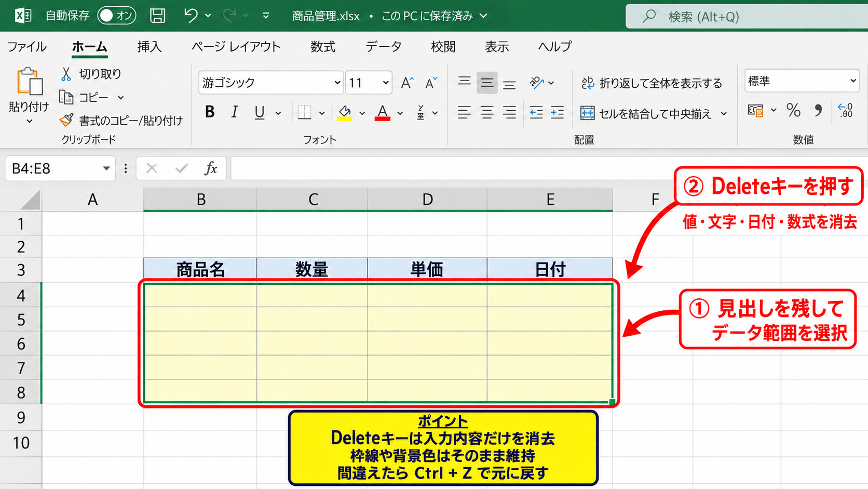
Task: Click the accounting currency format icon
Action: click(755, 110)
